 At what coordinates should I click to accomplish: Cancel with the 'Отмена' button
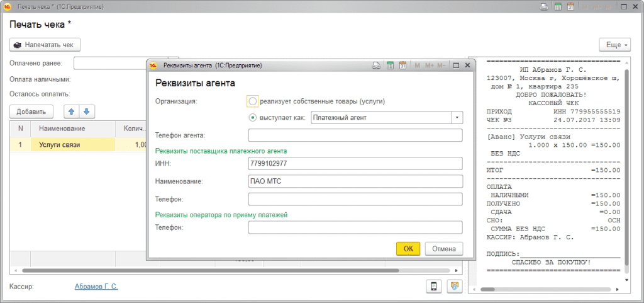pos(444,248)
